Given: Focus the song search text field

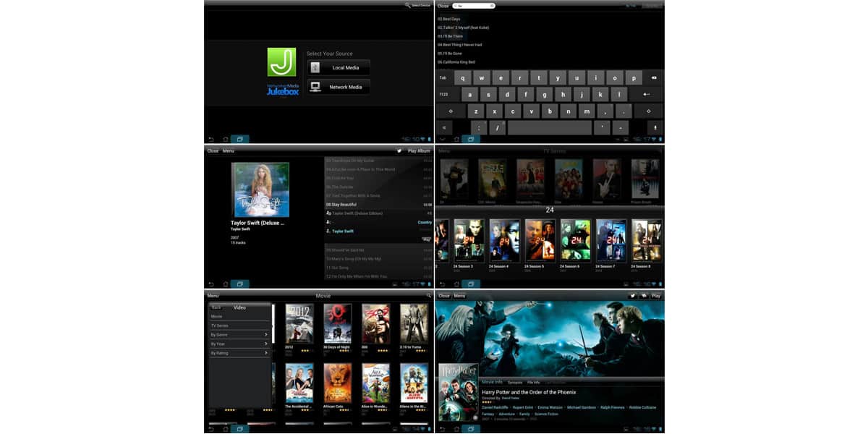Looking at the screenshot, I should (x=474, y=6).
